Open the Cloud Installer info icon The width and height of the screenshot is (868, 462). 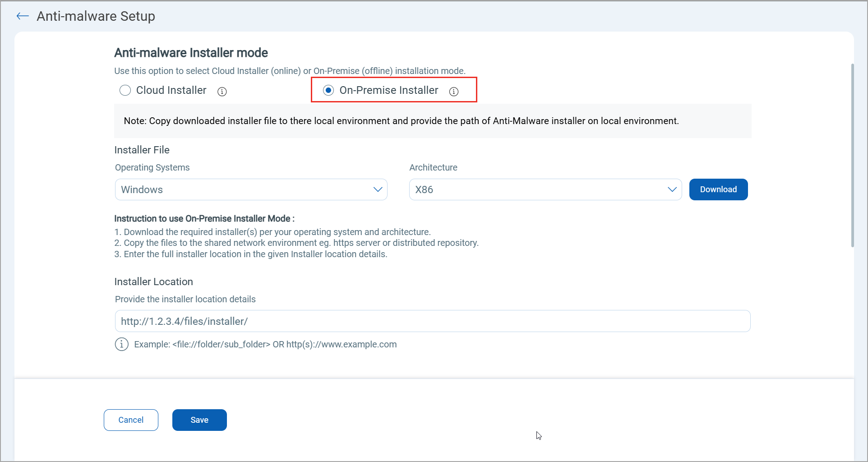point(222,92)
